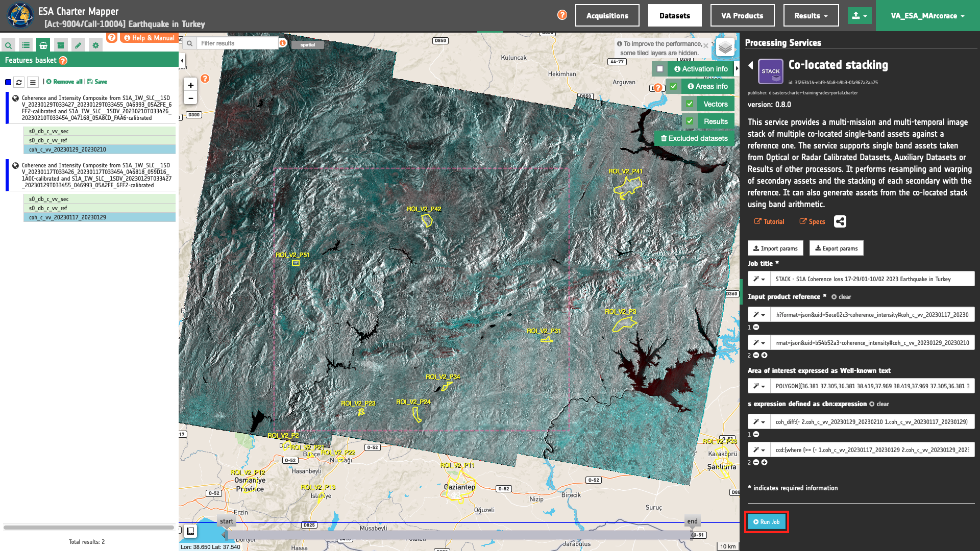Open wand dropdown for ccd expression

click(x=758, y=450)
